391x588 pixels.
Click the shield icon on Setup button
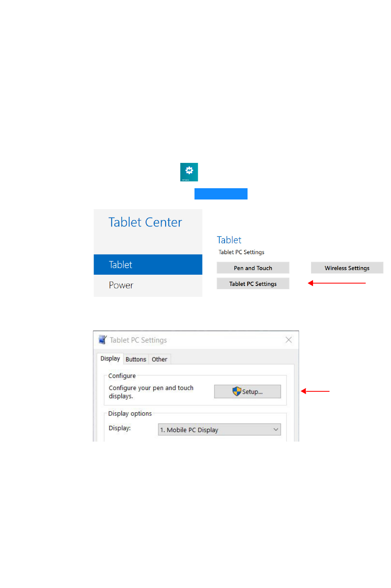237,391
